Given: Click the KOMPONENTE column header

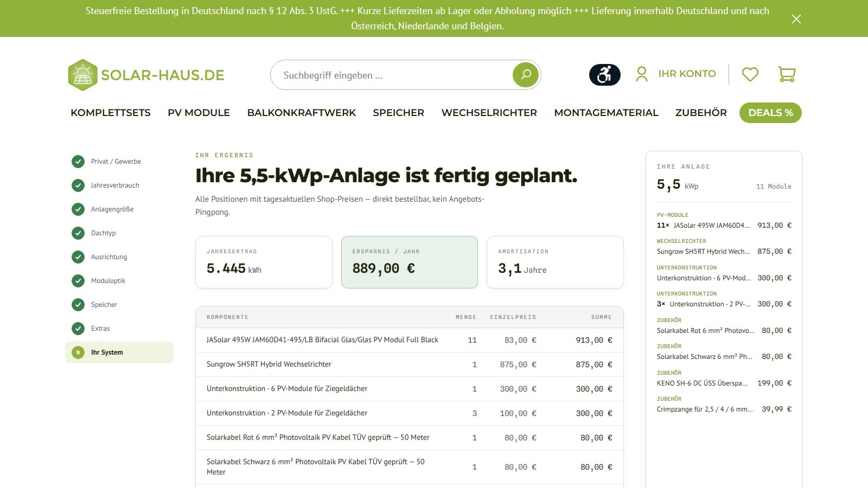Looking at the screenshot, I should coord(227,317).
